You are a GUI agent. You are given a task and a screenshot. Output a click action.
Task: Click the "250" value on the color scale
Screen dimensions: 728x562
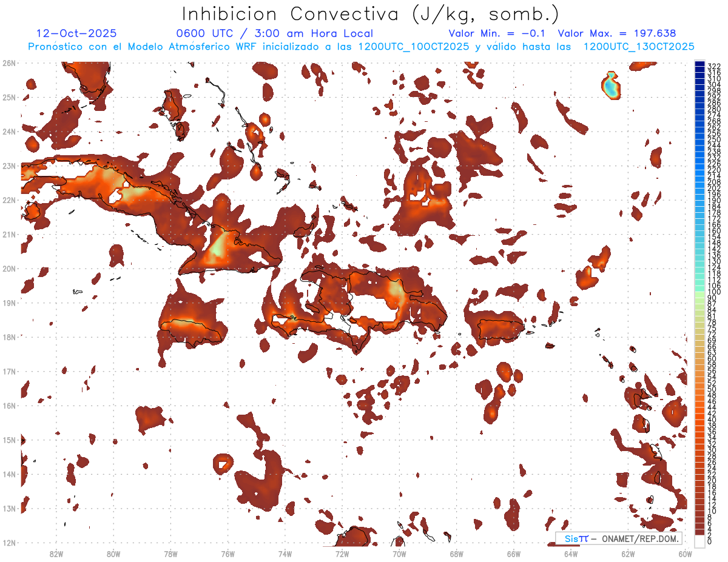click(x=713, y=139)
